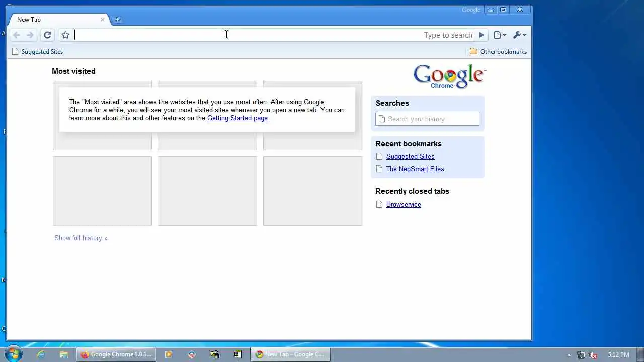Open Suggested Sites under Recent bookmarks

coord(410,157)
